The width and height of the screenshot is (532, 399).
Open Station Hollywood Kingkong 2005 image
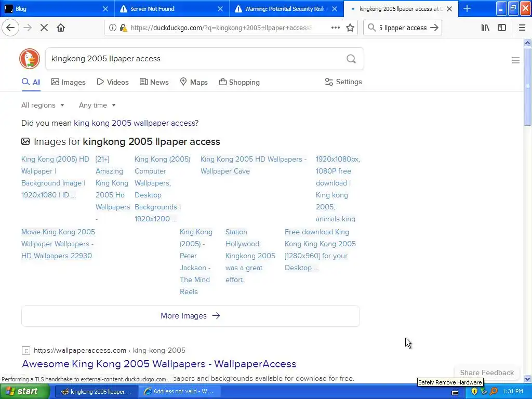(250, 256)
